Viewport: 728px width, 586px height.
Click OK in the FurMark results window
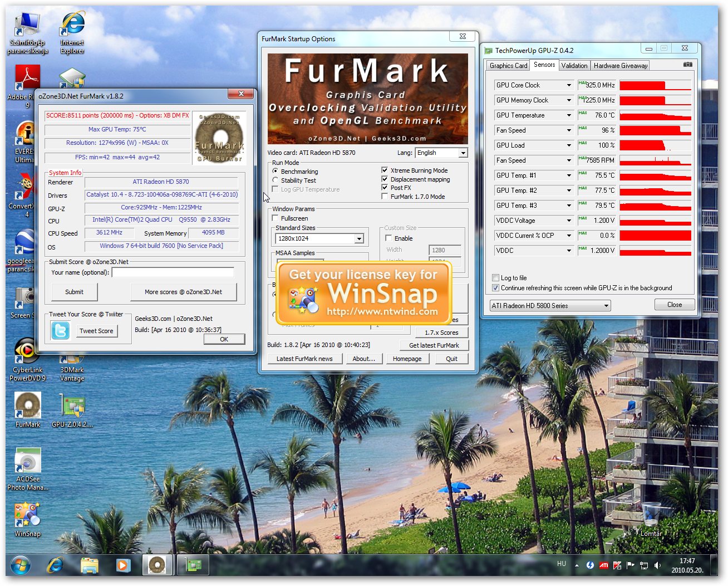click(224, 339)
